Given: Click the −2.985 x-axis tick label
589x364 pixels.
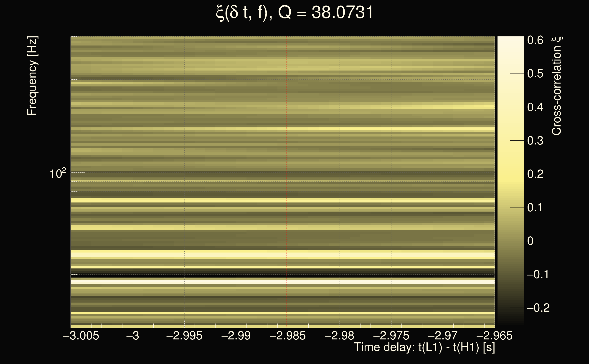Looking at the screenshot, I should 287,336.
